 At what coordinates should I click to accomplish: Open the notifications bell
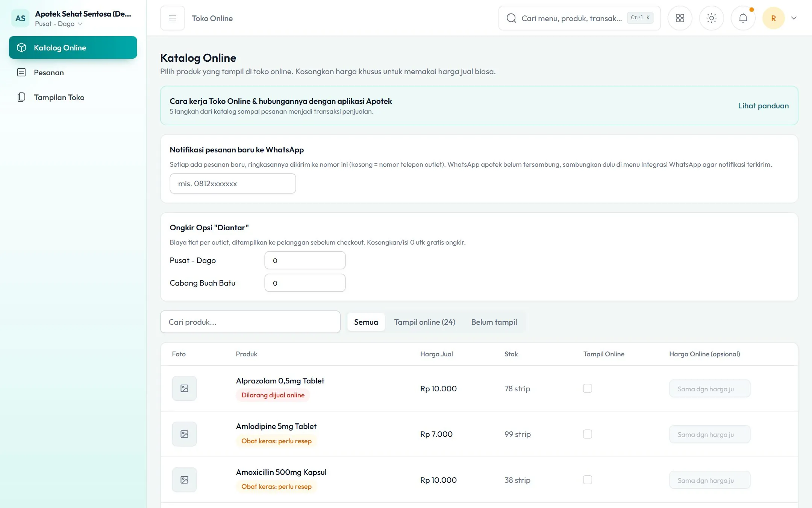pyautogui.click(x=743, y=18)
